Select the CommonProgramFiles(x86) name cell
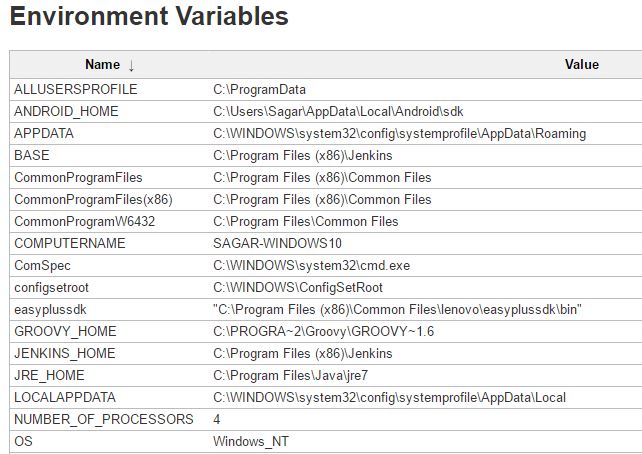The width and height of the screenshot is (642, 454). 93,199
